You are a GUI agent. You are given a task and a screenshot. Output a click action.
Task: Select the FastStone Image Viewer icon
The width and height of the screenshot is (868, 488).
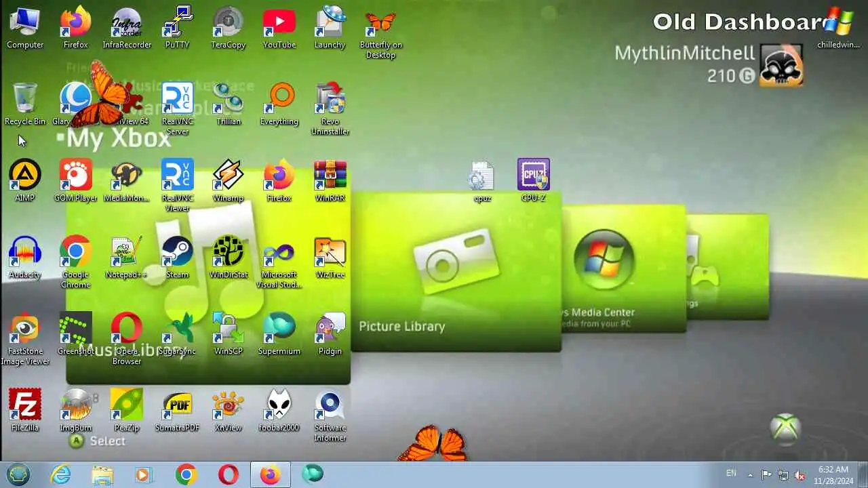(x=25, y=340)
